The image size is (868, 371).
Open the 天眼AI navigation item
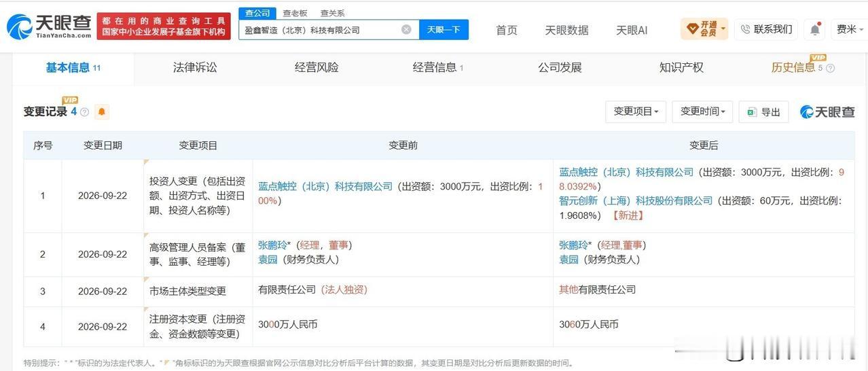[x=632, y=30]
